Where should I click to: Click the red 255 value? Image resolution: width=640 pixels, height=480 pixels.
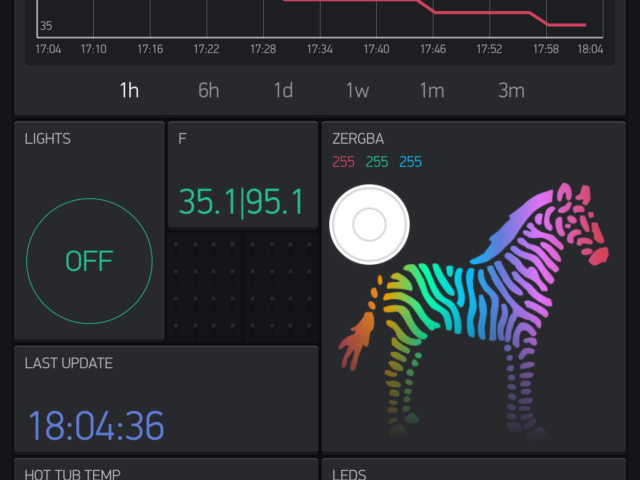click(x=343, y=162)
